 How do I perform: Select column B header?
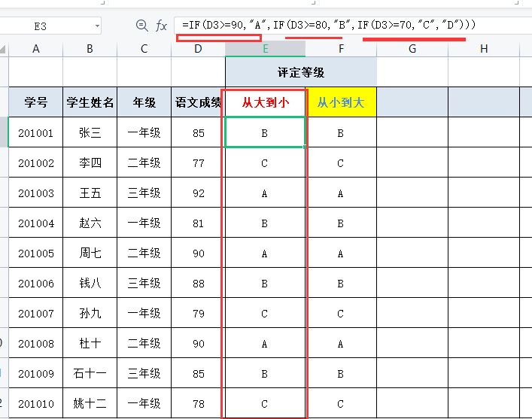90,49
